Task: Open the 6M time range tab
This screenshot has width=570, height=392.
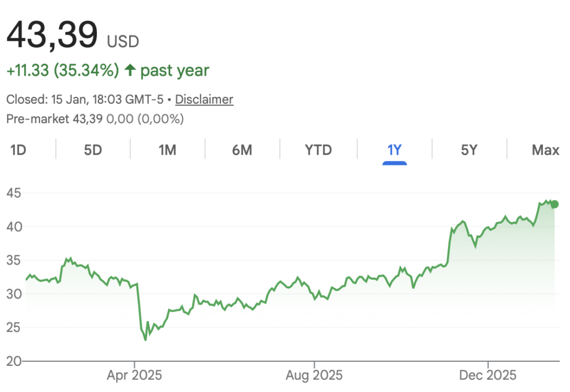Action: coord(242,150)
